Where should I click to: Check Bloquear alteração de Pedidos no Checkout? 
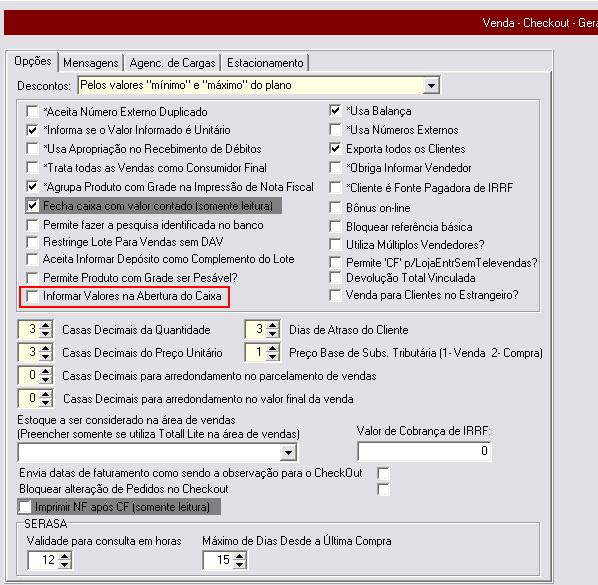click(x=383, y=489)
